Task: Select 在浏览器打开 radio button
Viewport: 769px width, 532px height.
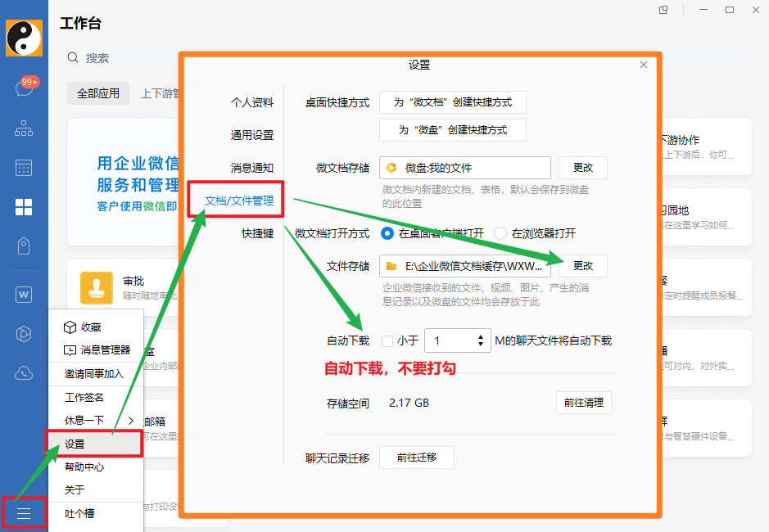Action: 500,233
